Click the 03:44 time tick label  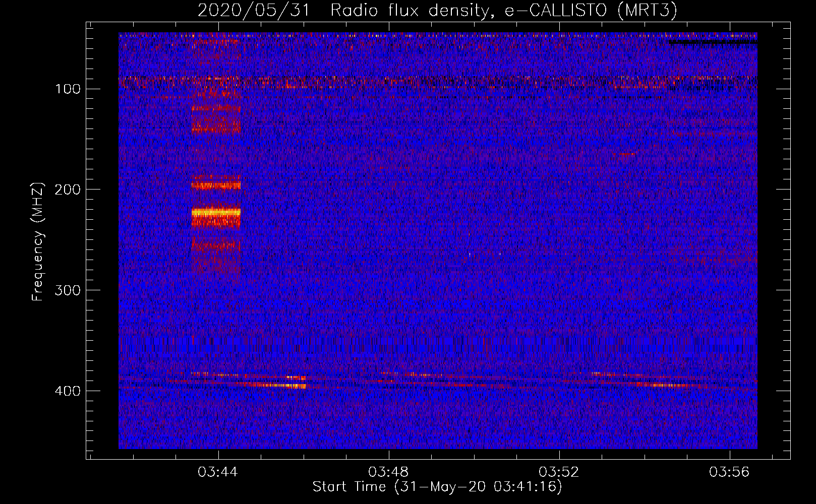click(218, 472)
